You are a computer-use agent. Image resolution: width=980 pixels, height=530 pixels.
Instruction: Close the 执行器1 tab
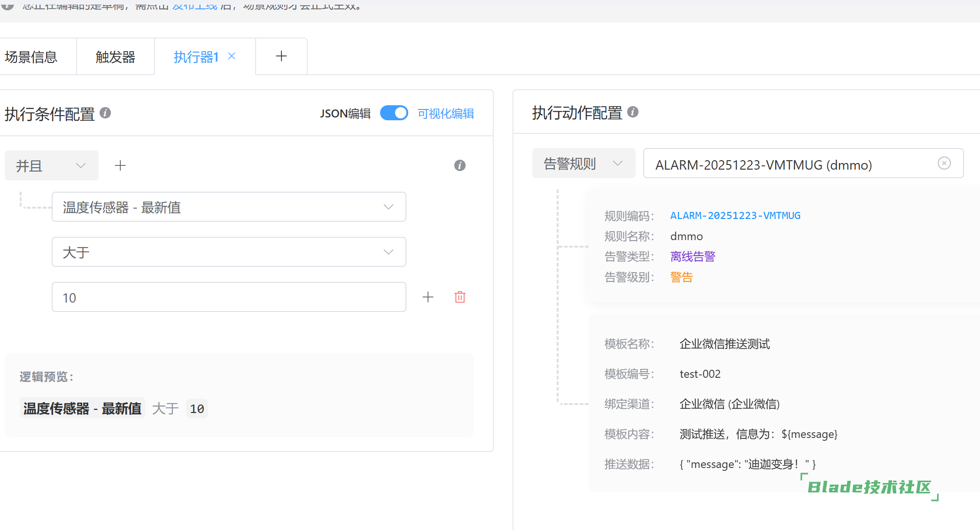pos(232,56)
